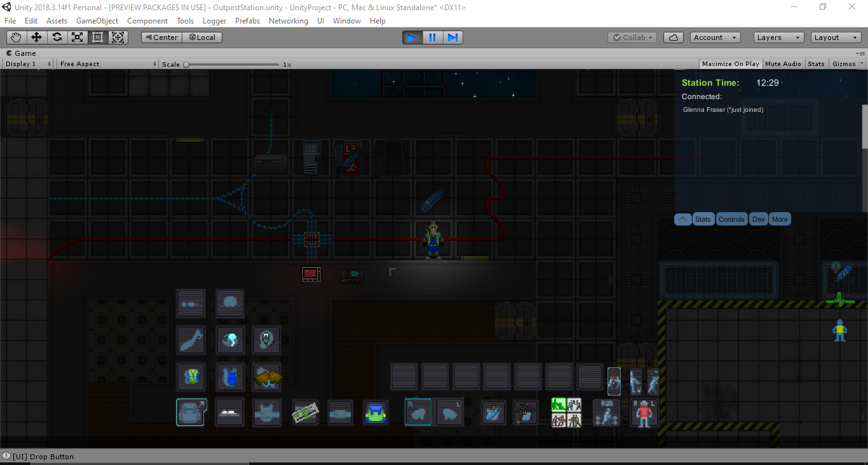Open the Networking menu
This screenshot has width=868, height=465.
tap(288, 20)
